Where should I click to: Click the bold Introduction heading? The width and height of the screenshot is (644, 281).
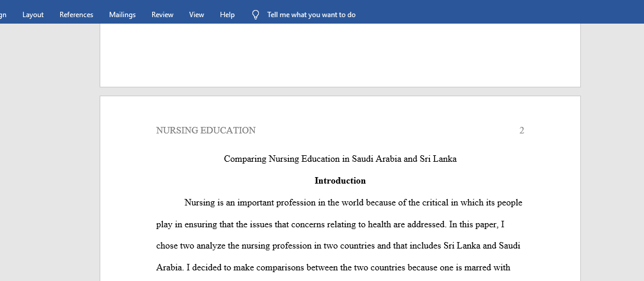click(340, 181)
